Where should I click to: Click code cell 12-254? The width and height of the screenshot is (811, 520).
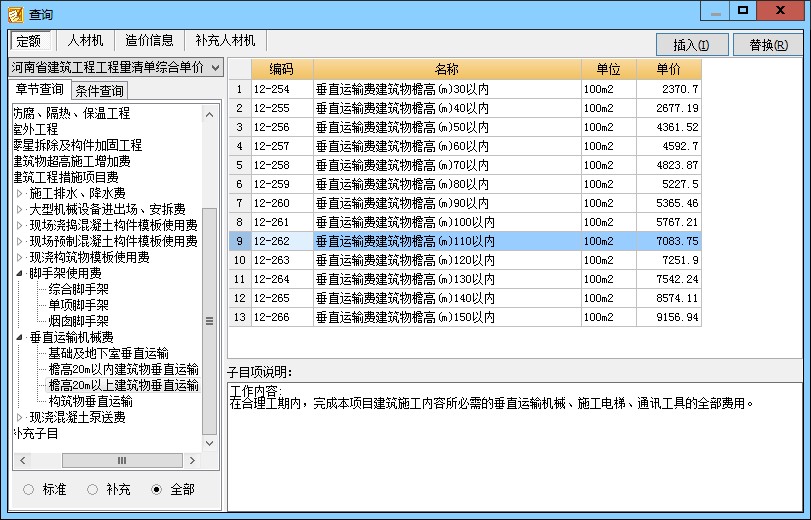(282, 89)
